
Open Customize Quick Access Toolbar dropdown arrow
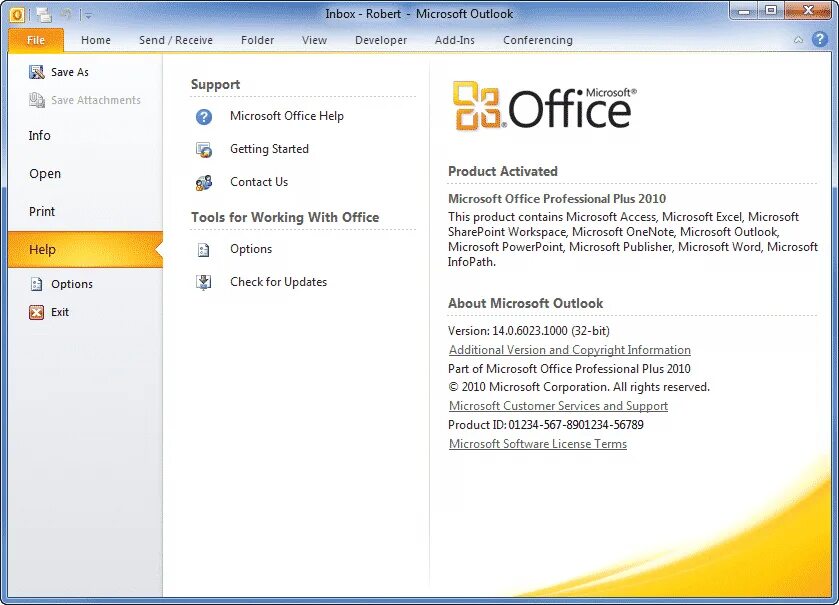coord(88,16)
